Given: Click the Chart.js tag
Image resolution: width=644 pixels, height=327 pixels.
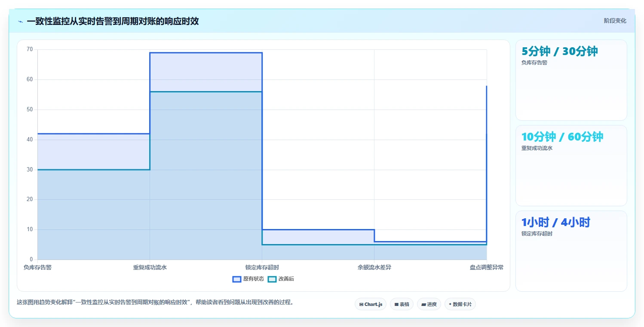Looking at the screenshot, I should pos(370,304).
